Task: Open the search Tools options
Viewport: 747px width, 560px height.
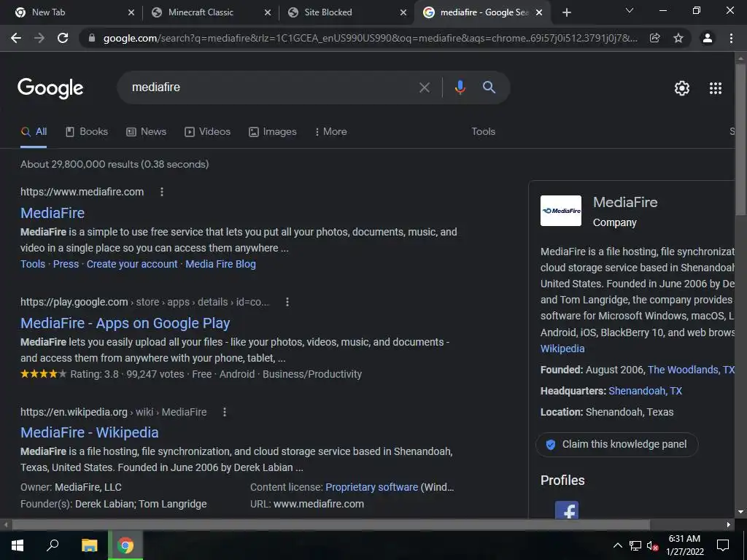Action: [x=483, y=132]
